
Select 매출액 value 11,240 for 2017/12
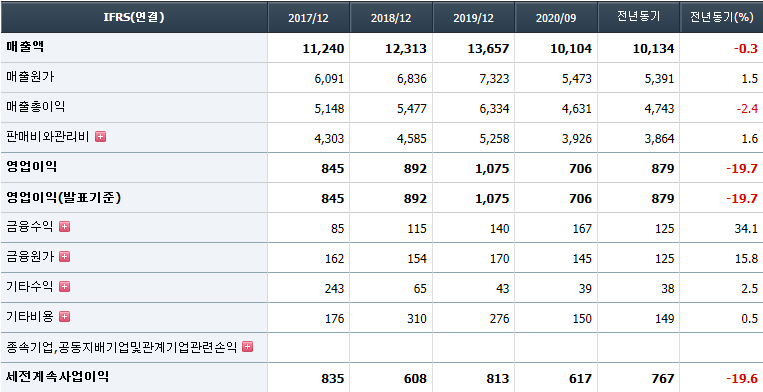[323, 49]
